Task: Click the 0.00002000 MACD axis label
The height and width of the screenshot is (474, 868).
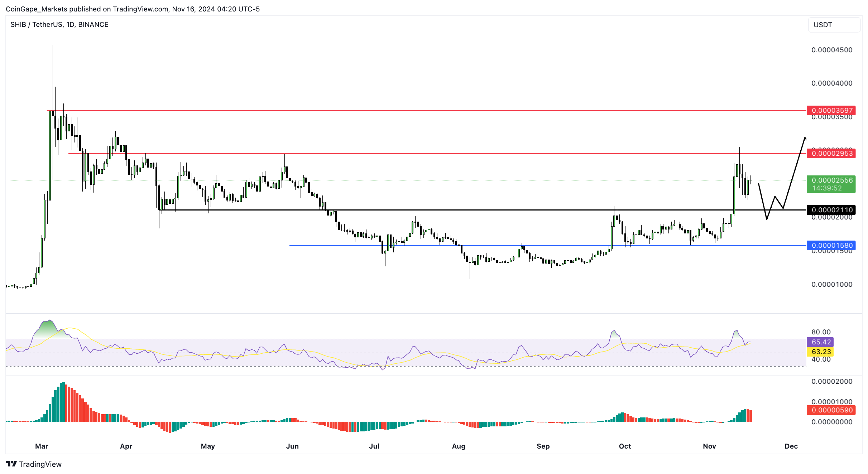Action: (x=832, y=381)
